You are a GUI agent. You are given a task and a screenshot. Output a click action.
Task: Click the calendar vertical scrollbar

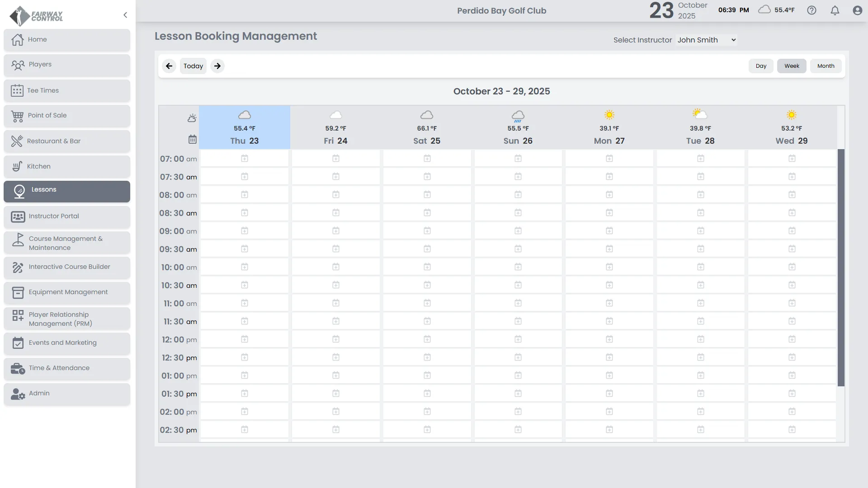tap(841, 267)
